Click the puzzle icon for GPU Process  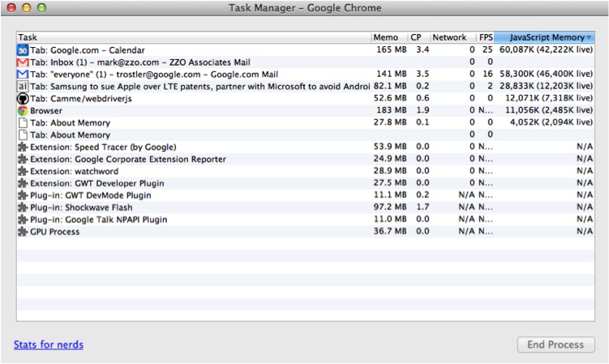pos(23,232)
